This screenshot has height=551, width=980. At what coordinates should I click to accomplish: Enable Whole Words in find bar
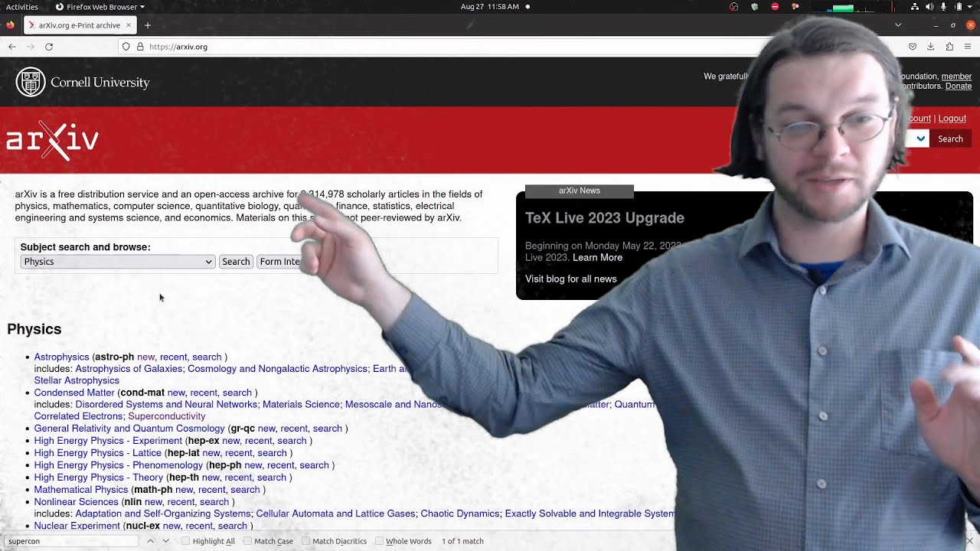(403, 541)
